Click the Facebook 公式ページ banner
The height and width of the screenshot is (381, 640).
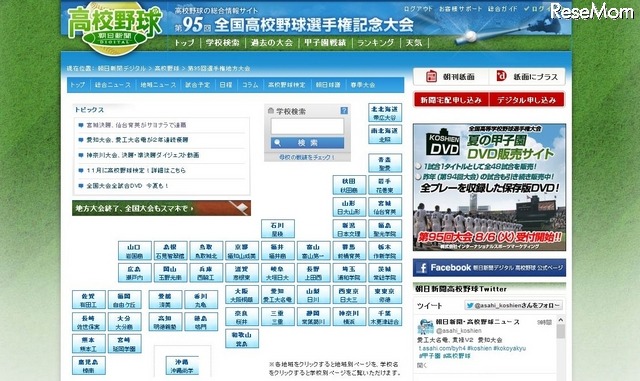(x=489, y=267)
